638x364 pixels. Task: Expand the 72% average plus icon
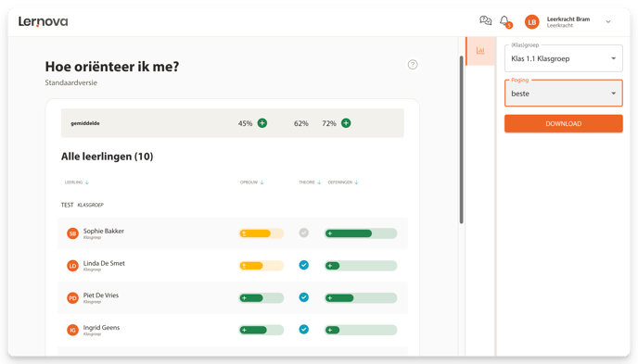[x=346, y=123]
